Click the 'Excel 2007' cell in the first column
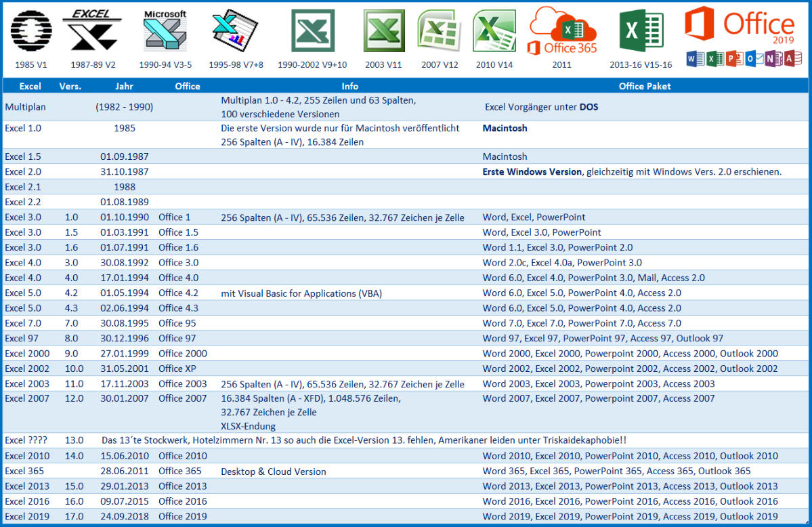The image size is (812, 527). [x=27, y=398]
